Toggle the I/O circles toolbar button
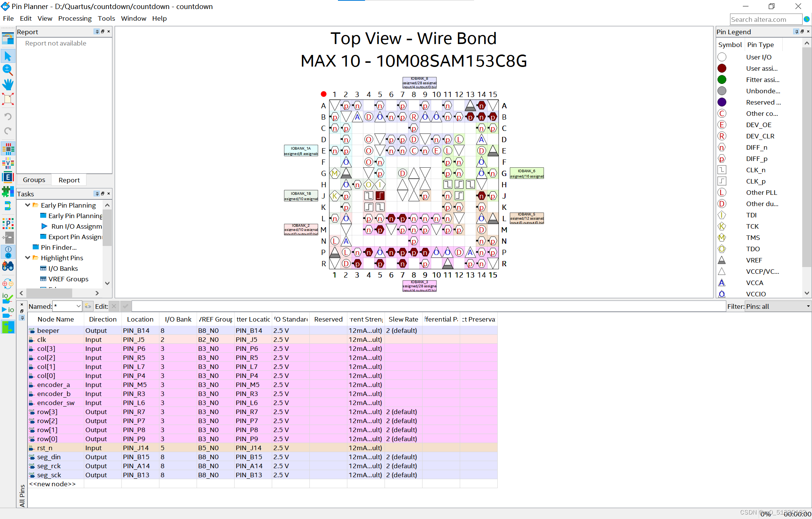The width and height of the screenshot is (812, 519). (8, 252)
